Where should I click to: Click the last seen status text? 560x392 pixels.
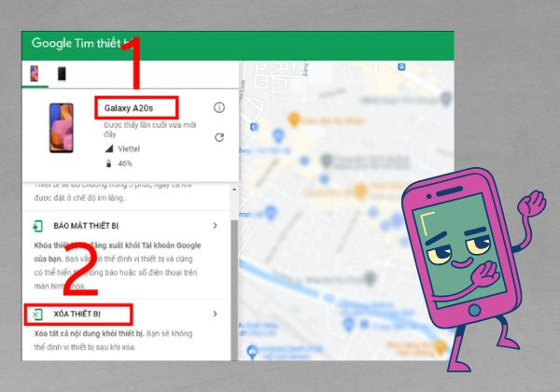pyautogui.click(x=150, y=129)
